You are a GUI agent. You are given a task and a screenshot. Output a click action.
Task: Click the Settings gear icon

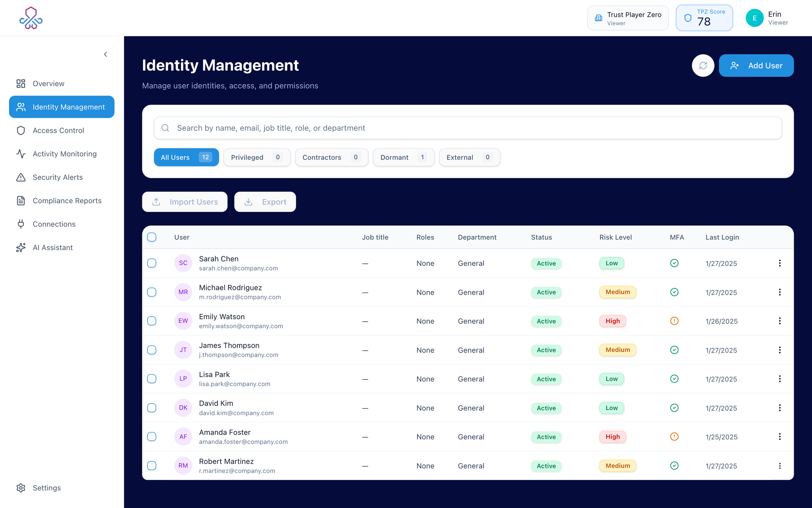click(x=21, y=488)
